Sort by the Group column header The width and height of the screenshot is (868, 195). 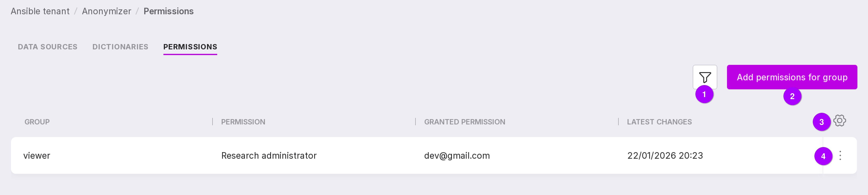pos(37,122)
